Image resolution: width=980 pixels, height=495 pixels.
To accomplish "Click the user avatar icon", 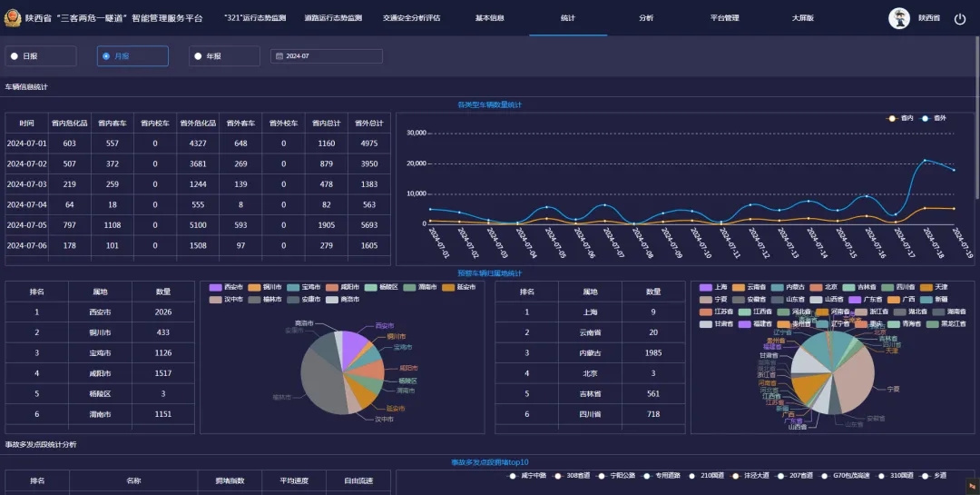I will [898, 18].
